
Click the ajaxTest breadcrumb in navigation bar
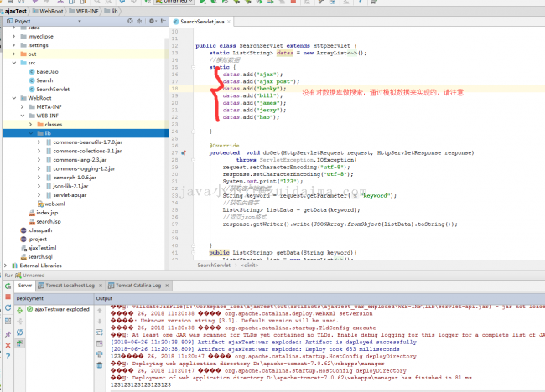tap(14, 11)
